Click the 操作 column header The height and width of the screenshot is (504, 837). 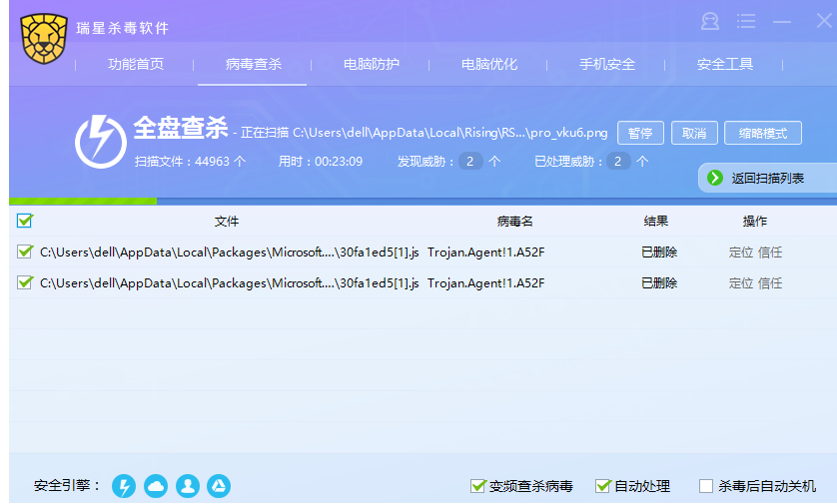[x=755, y=222]
